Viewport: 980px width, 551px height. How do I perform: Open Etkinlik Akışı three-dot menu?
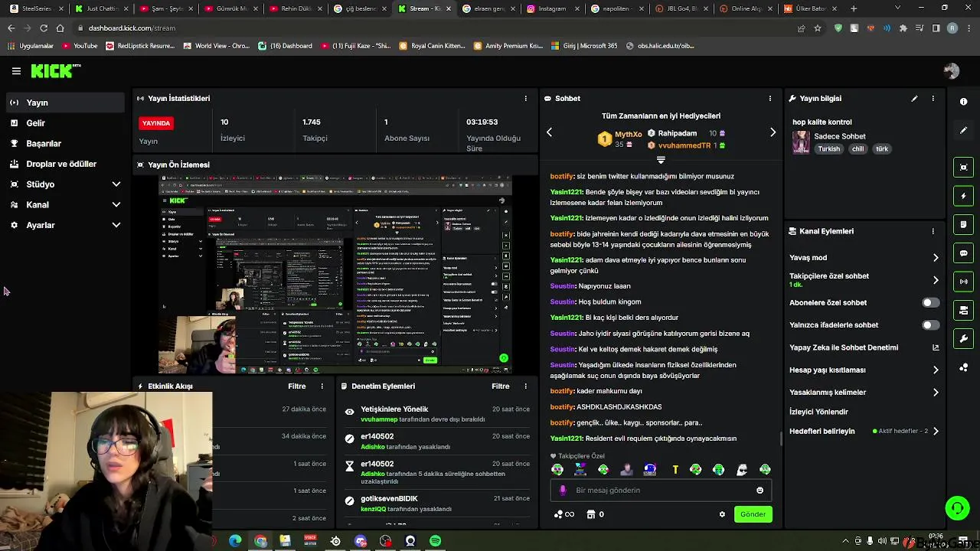tap(322, 386)
